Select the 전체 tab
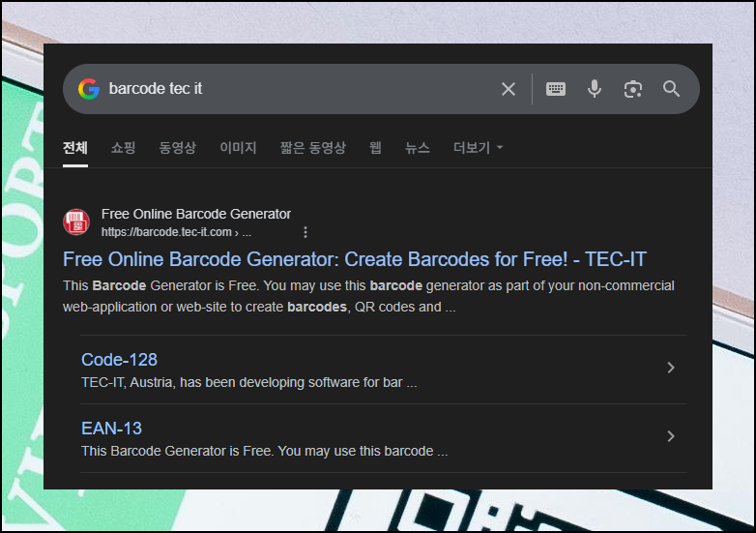 click(75, 148)
